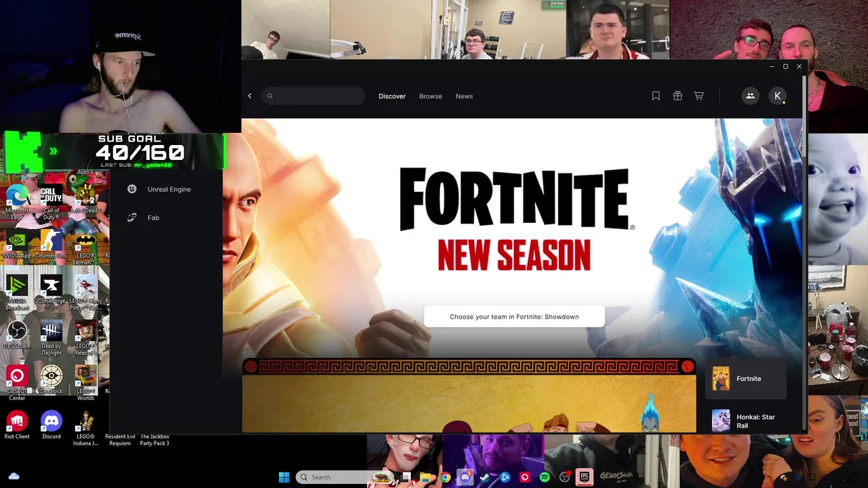
Task: Open the Browse tab
Action: point(431,96)
